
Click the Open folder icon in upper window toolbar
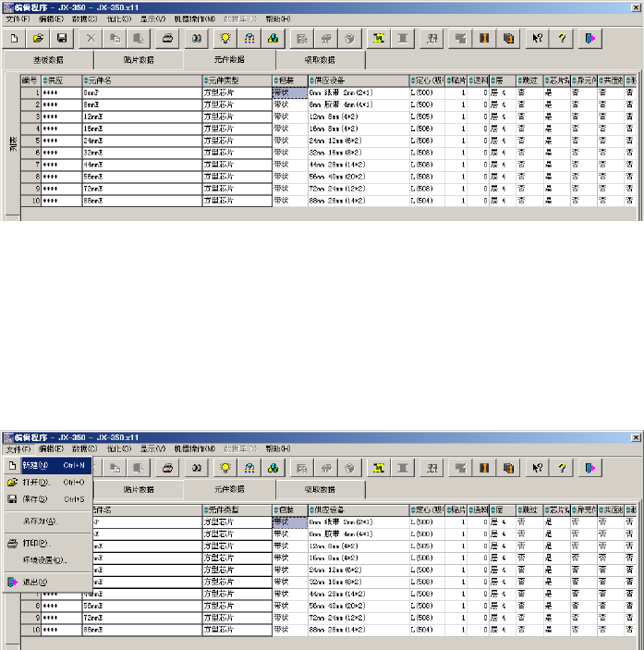click(38, 39)
